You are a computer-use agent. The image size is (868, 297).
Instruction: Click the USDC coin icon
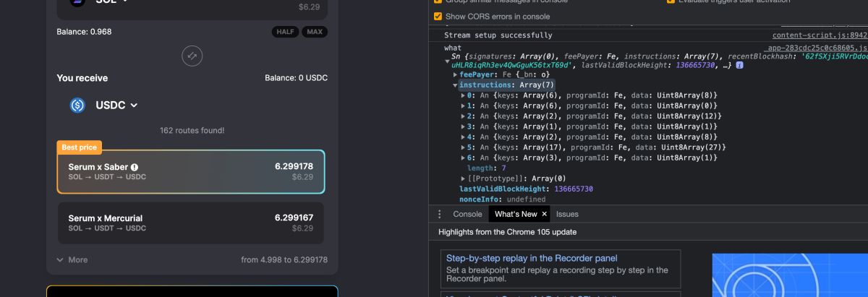[x=77, y=106]
